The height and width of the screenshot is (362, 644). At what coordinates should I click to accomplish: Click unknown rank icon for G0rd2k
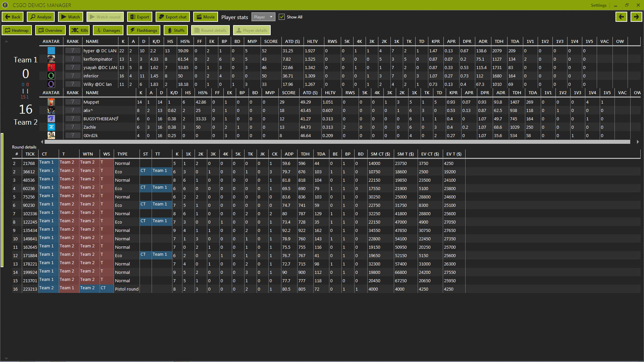point(72,135)
